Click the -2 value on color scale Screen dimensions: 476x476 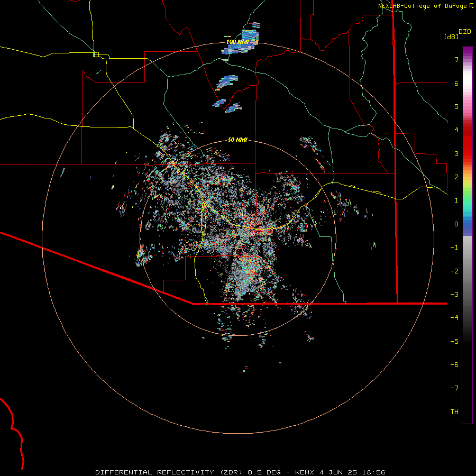tap(454, 271)
